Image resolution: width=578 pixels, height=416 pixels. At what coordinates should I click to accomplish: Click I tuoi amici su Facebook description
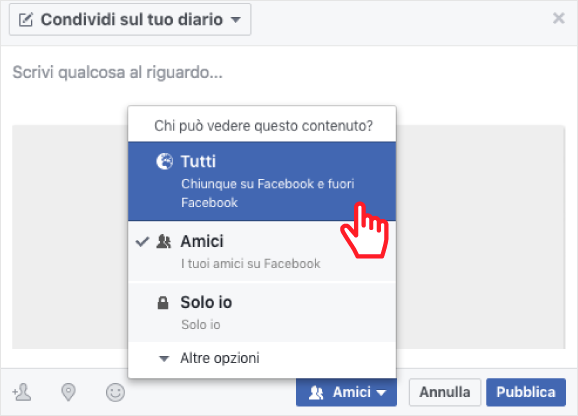251,264
